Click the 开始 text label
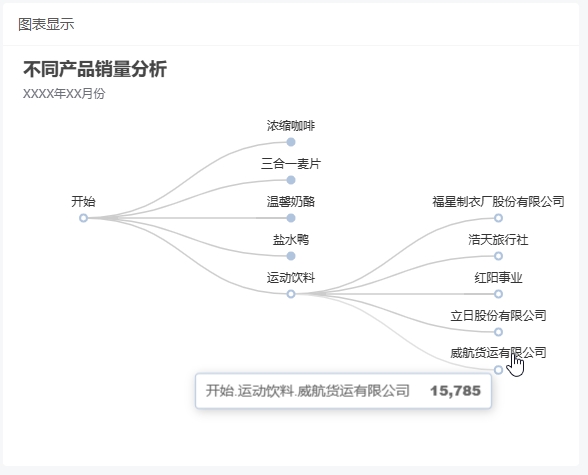 click(83, 202)
